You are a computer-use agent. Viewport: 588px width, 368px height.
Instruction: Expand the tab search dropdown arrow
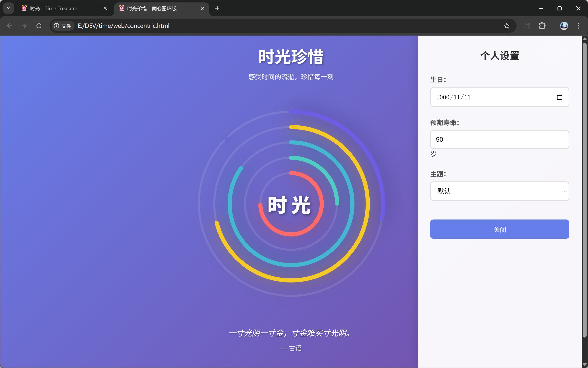click(9, 8)
